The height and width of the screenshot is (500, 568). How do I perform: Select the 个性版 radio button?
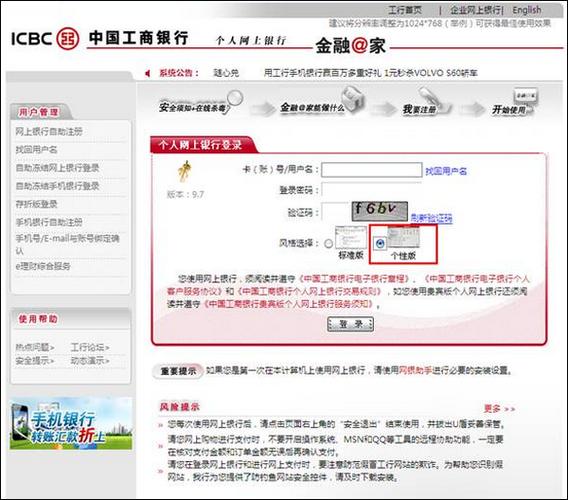(380, 243)
